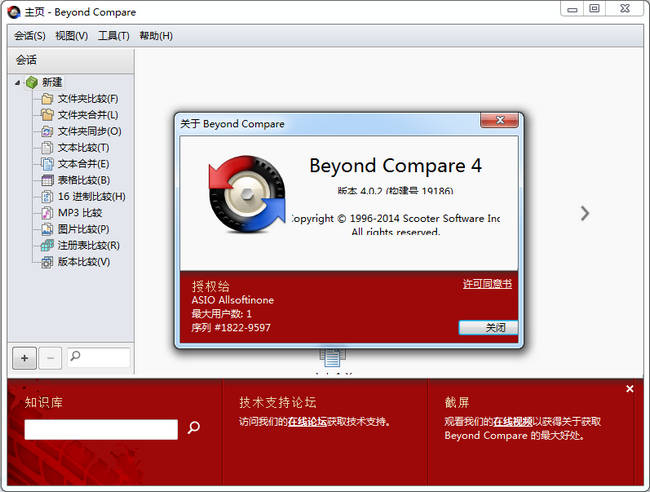Select 注册表比较(R) in session tree

point(89,245)
